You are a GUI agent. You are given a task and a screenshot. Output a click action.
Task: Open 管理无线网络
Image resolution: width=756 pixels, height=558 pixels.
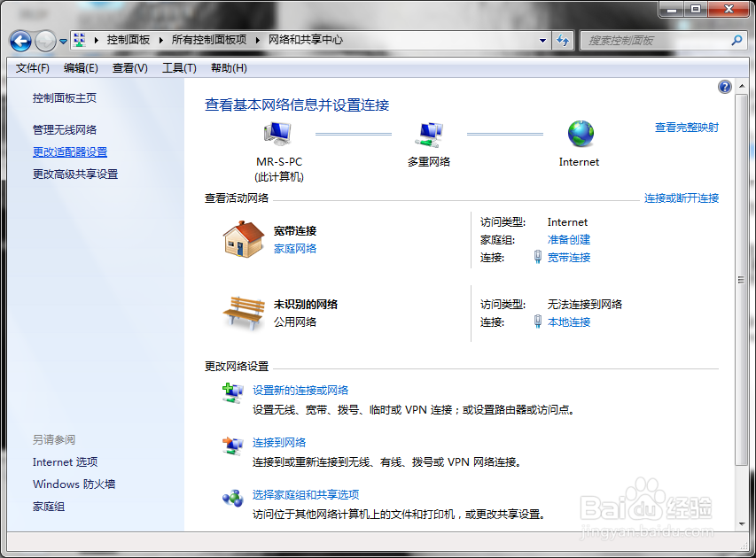pyautogui.click(x=65, y=129)
